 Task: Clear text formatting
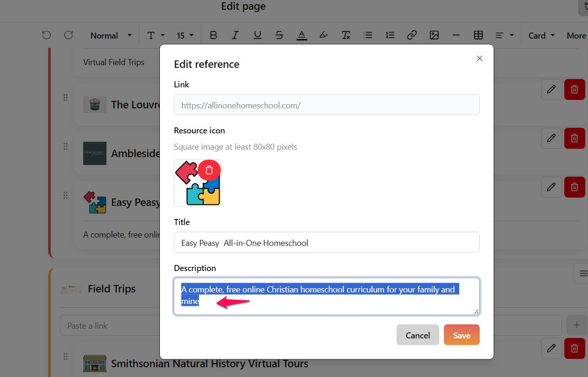[x=346, y=35]
